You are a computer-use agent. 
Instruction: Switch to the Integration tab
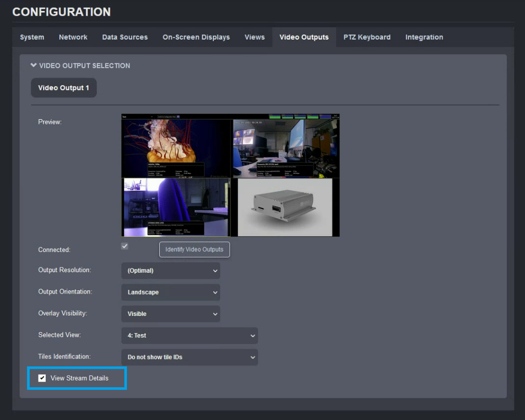pyautogui.click(x=424, y=37)
